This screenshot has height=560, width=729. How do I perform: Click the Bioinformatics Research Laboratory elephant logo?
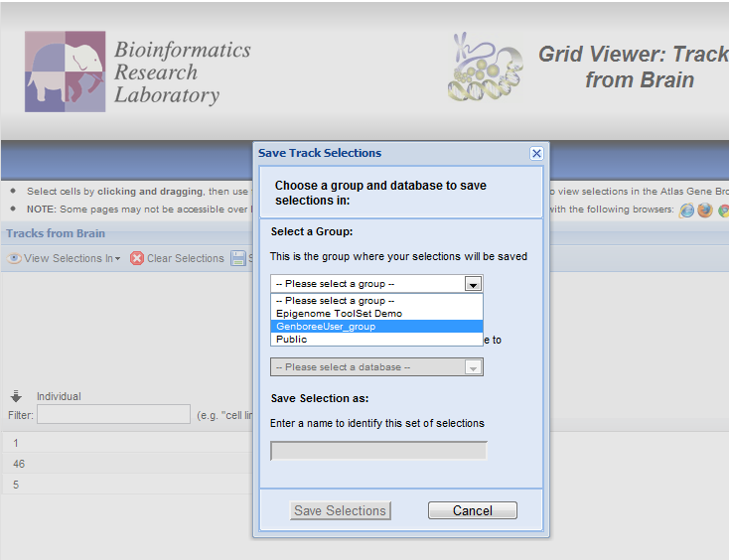click(x=65, y=71)
